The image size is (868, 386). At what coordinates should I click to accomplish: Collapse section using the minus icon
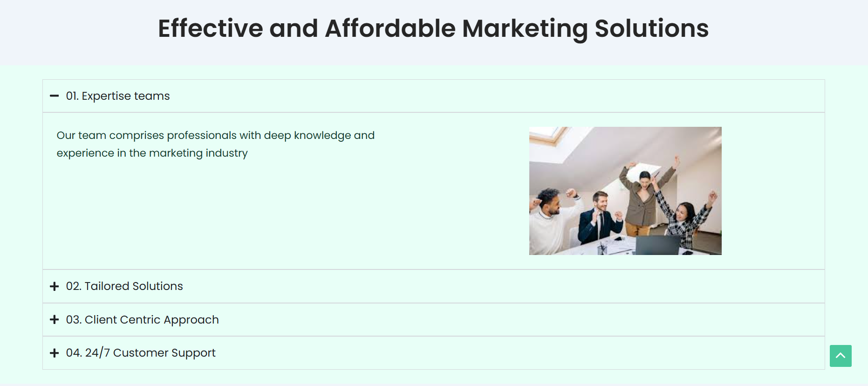coord(55,96)
